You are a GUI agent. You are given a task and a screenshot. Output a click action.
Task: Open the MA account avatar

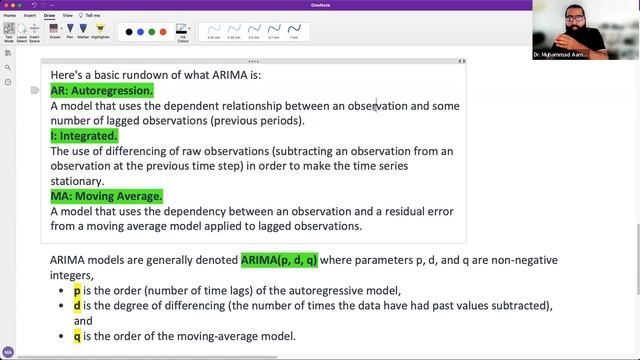pos(8,352)
